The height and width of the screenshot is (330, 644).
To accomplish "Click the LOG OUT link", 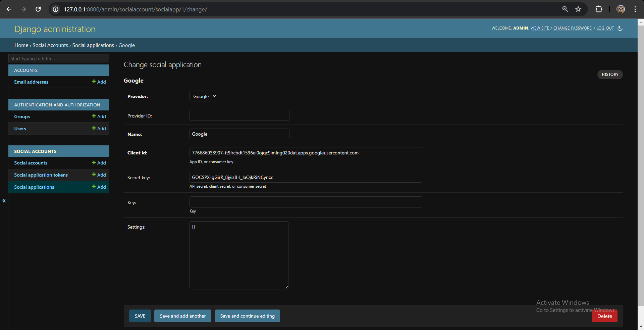I will tap(605, 28).
